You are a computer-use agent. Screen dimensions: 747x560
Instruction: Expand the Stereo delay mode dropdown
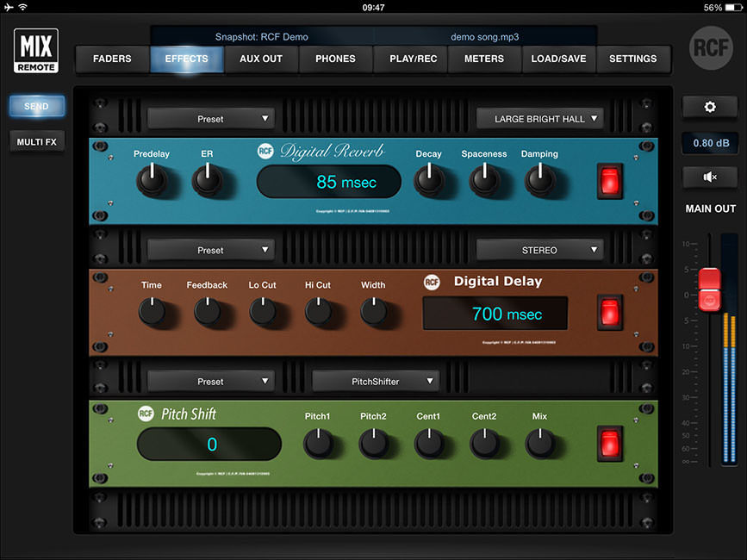point(539,250)
